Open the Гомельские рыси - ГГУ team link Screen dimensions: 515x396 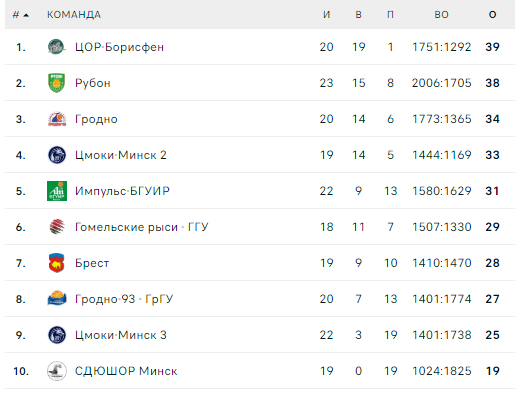[142, 227]
